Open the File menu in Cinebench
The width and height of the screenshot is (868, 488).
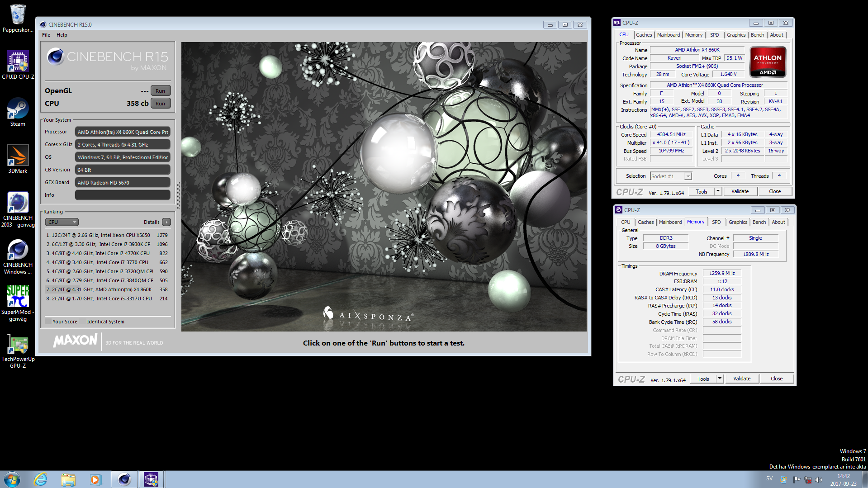click(46, 35)
